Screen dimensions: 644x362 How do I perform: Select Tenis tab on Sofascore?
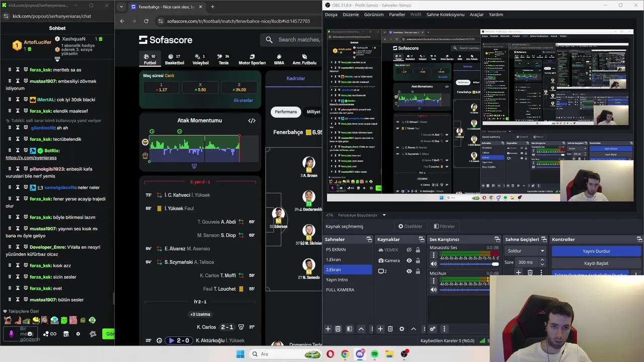(223, 60)
